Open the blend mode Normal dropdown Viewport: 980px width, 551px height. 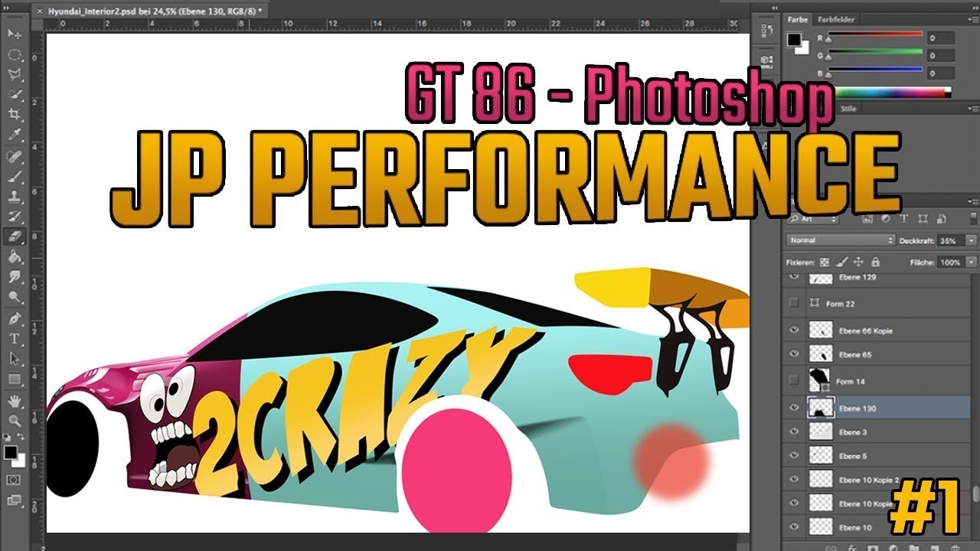pyautogui.click(x=841, y=240)
